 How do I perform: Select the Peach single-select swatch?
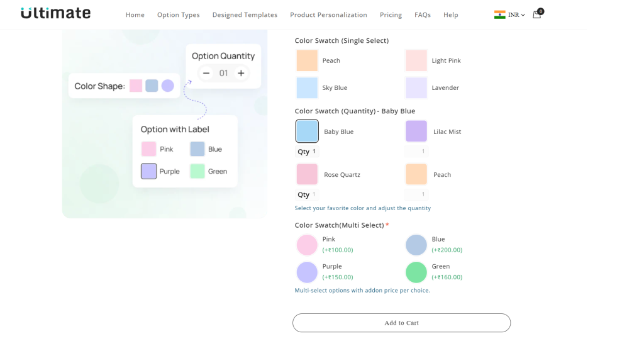(x=307, y=60)
